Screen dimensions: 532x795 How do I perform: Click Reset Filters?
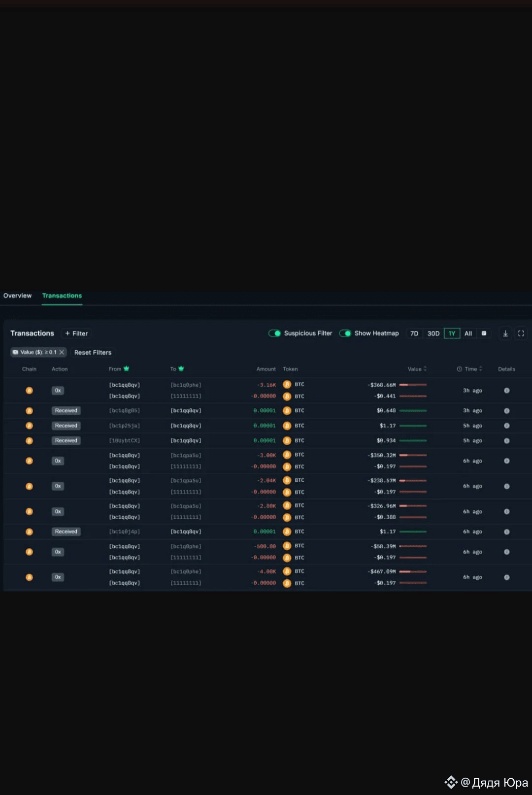[x=93, y=353]
